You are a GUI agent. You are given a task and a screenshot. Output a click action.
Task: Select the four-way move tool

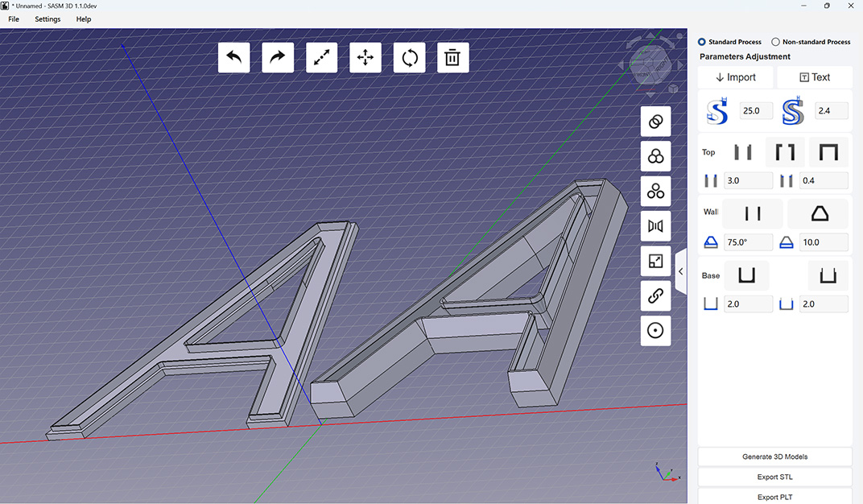pyautogui.click(x=365, y=58)
